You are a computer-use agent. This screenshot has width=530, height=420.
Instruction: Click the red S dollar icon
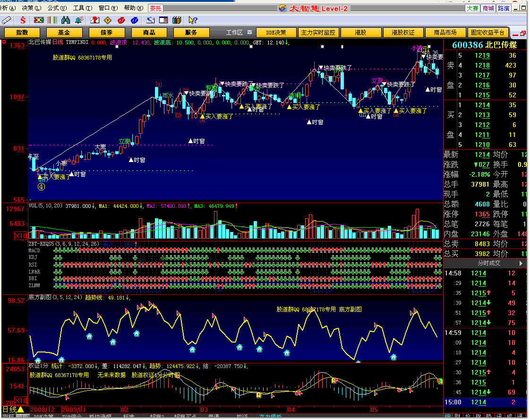[x=23, y=20]
